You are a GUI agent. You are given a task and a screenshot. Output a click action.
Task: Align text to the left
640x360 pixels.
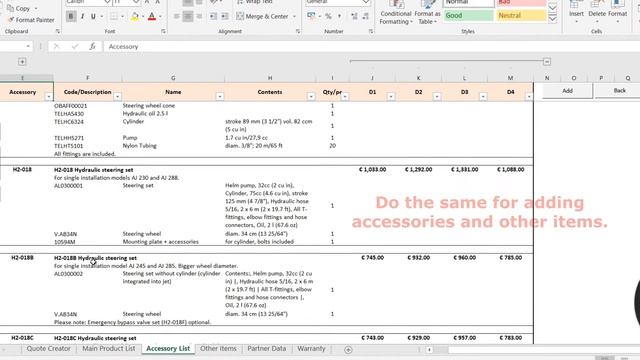click(176, 16)
